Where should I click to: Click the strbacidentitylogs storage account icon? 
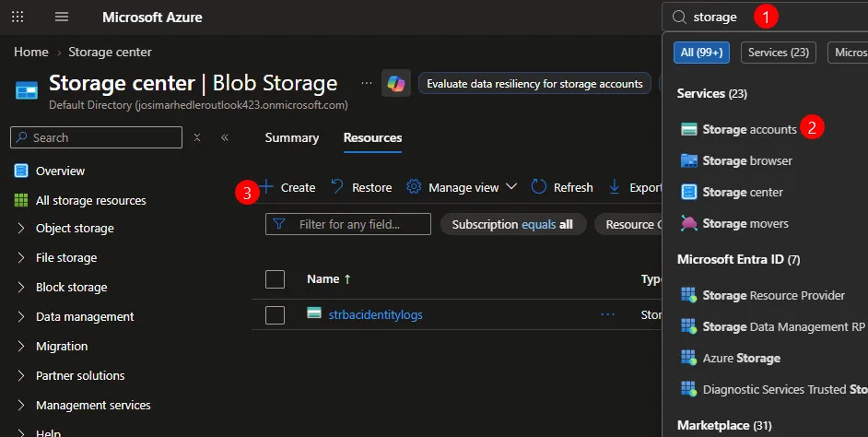point(314,313)
